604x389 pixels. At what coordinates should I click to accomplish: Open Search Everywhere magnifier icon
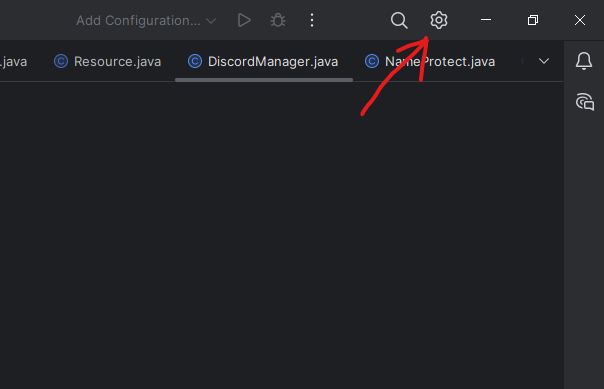click(399, 20)
